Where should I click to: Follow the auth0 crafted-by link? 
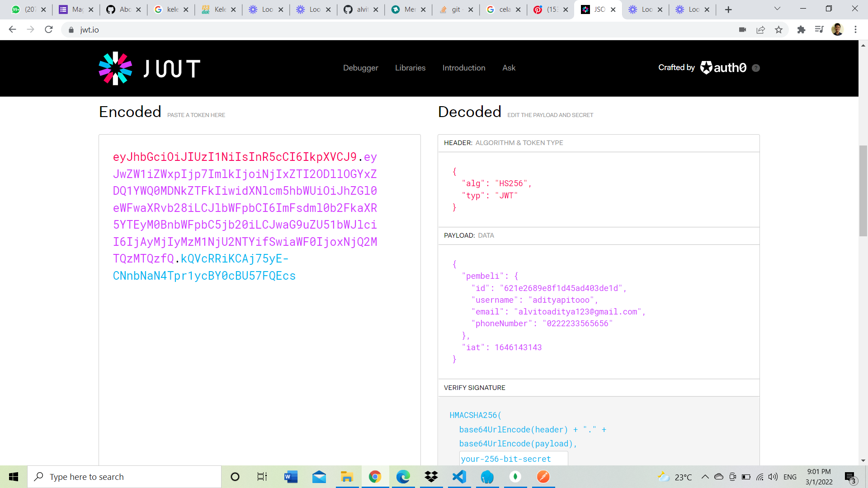pyautogui.click(x=723, y=67)
